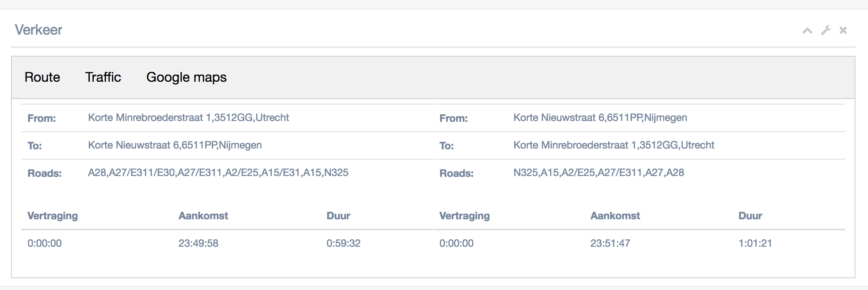Select arrival time 23:49:58
868x290 pixels.
click(x=198, y=243)
